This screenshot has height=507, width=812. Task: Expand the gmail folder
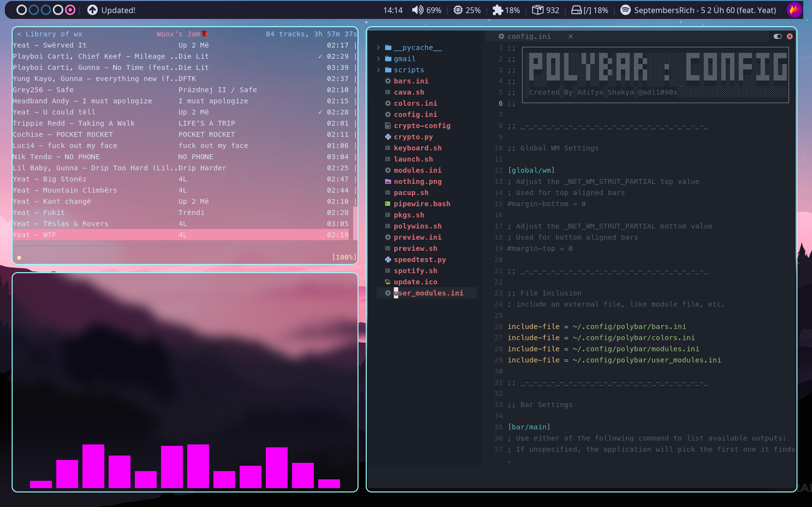coord(378,59)
